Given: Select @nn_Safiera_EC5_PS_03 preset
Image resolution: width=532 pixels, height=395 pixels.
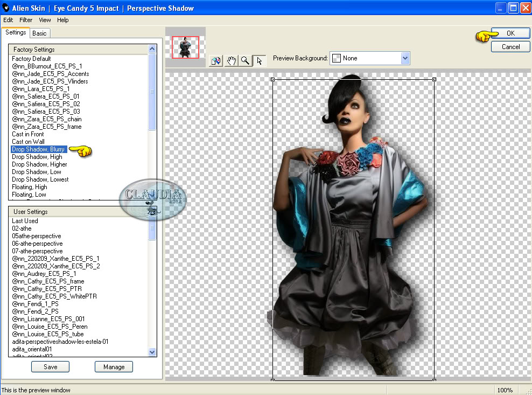Looking at the screenshot, I should [x=46, y=112].
